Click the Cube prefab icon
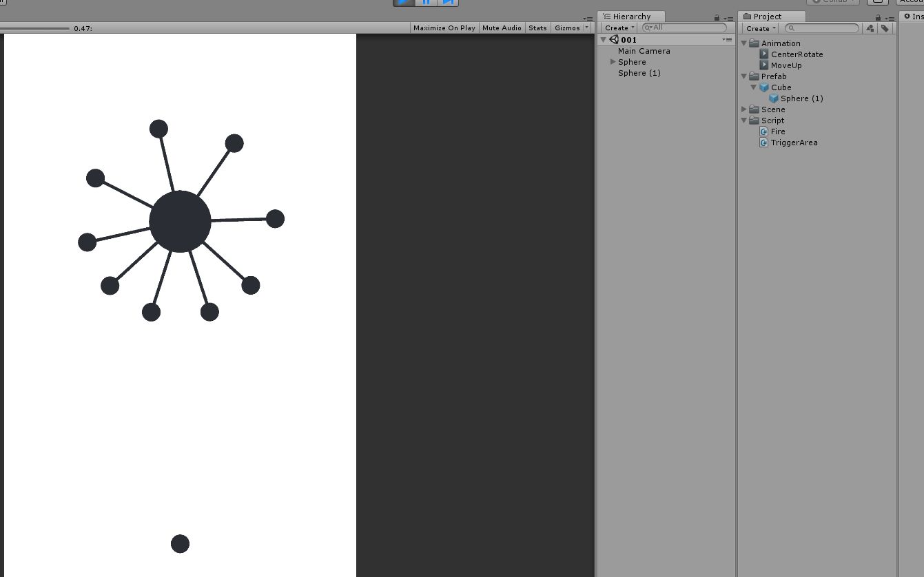 tap(764, 87)
